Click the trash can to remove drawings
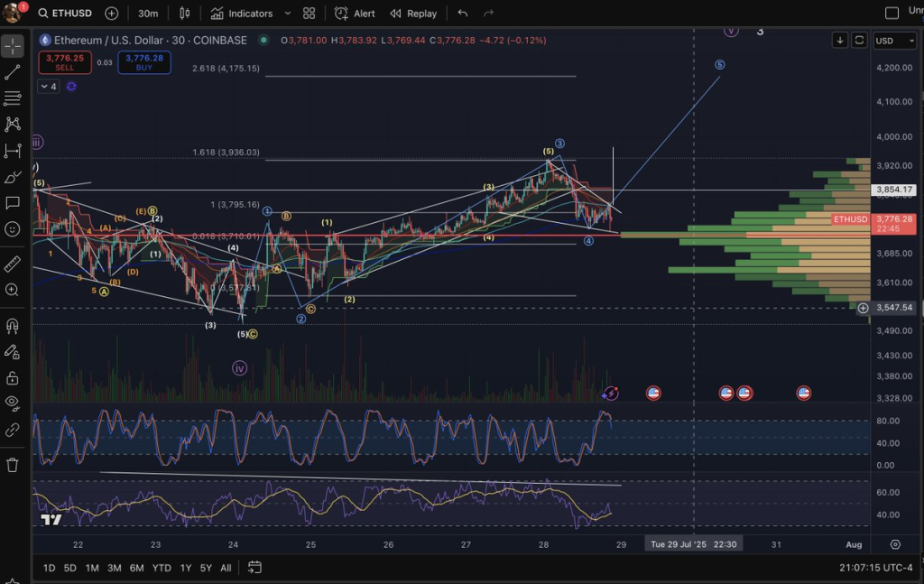 coord(13,465)
